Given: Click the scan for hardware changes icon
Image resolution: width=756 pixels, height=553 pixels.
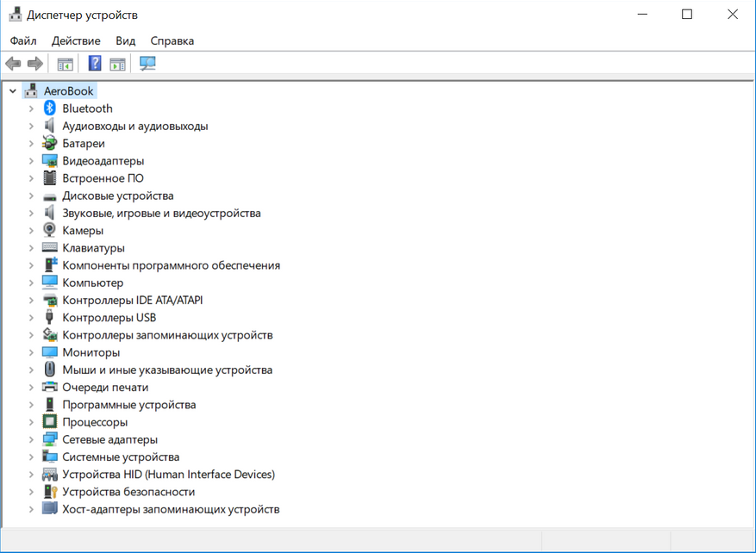Looking at the screenshot, I should (x=147, y=64).
